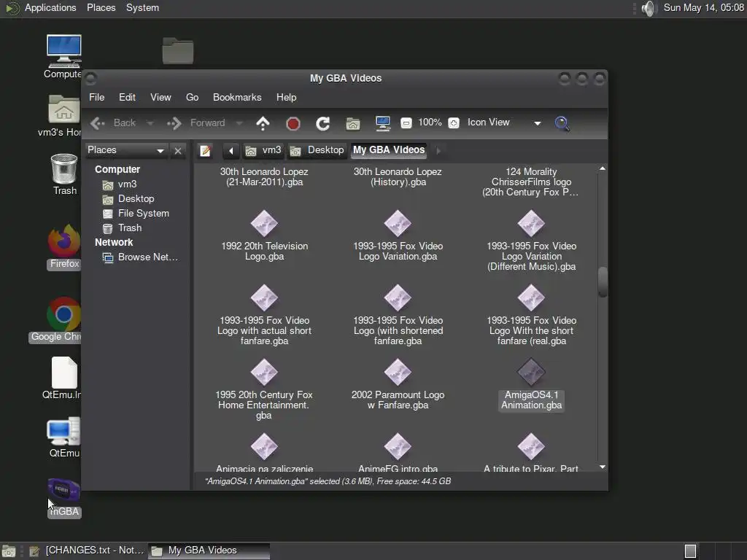Zoom in with the plus icon
This screenshot has width=747, height=560.
click(454, 123)
